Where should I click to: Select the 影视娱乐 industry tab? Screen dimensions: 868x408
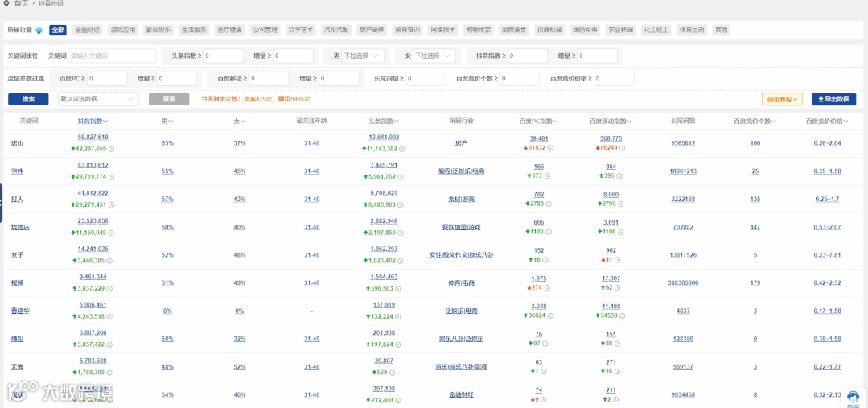(158, 30)
